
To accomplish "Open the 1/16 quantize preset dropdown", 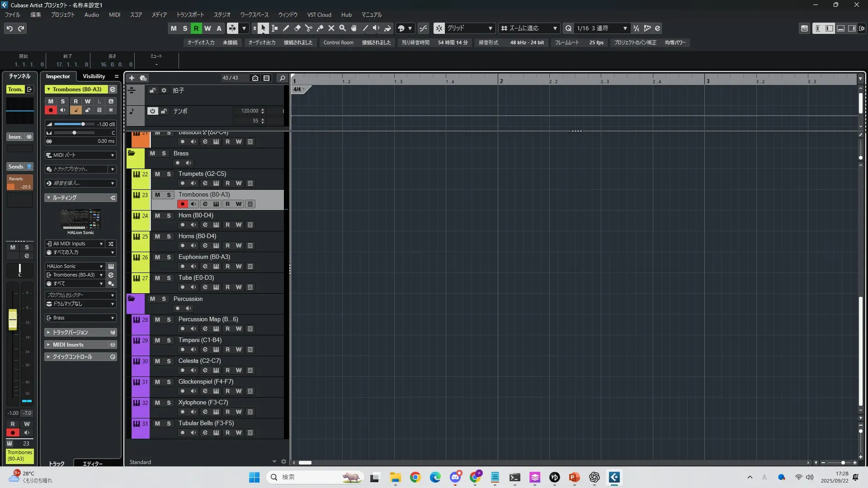I will click(625, 28).
